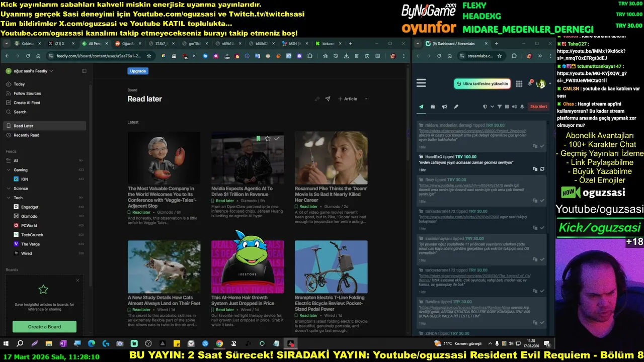644x362 pixels.
Task: Pause the Streamlabs alert queue
Action: tap(507, 107)
